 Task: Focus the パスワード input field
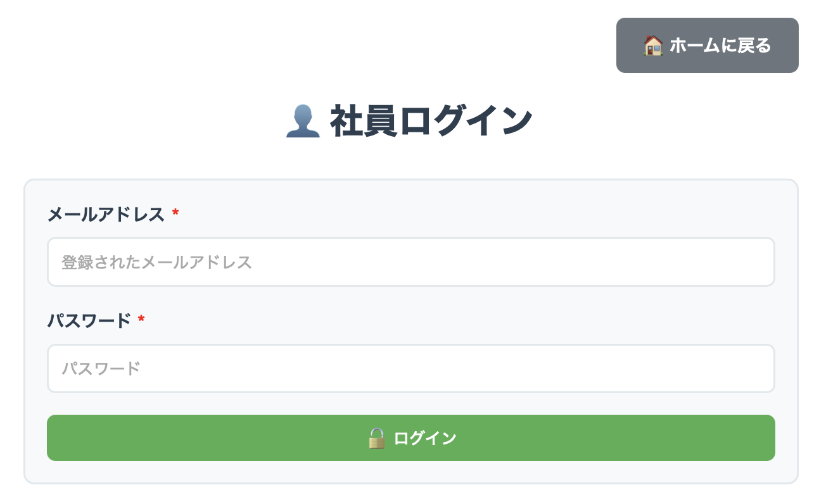point(410,368)
